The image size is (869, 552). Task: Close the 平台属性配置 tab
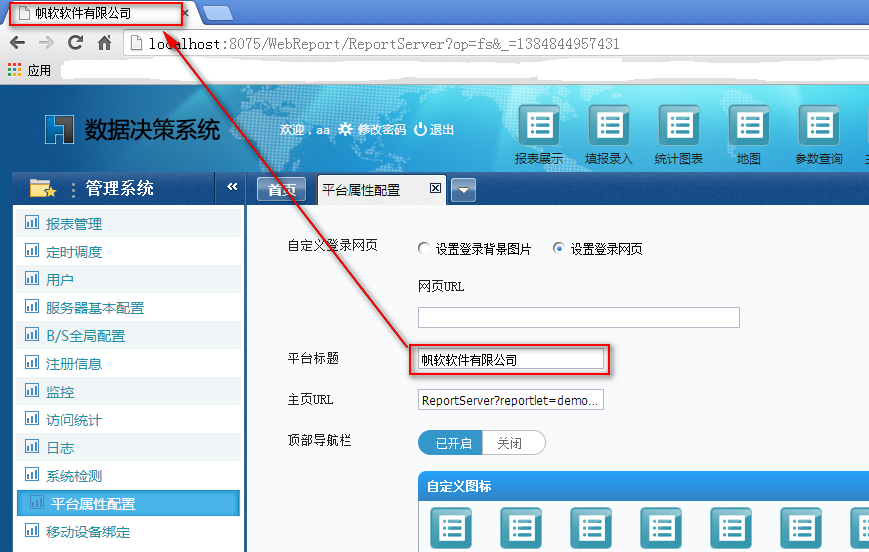pos(436,188)
